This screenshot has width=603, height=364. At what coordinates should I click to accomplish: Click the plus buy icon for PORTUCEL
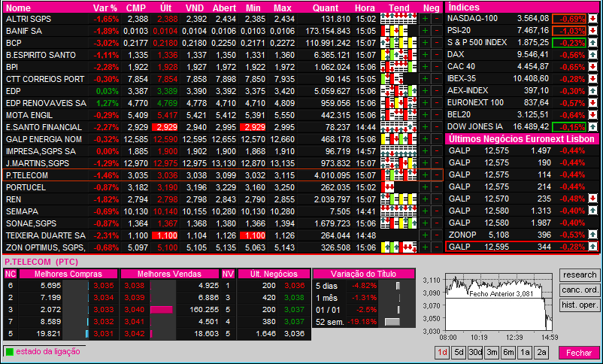tap(425, 187)
